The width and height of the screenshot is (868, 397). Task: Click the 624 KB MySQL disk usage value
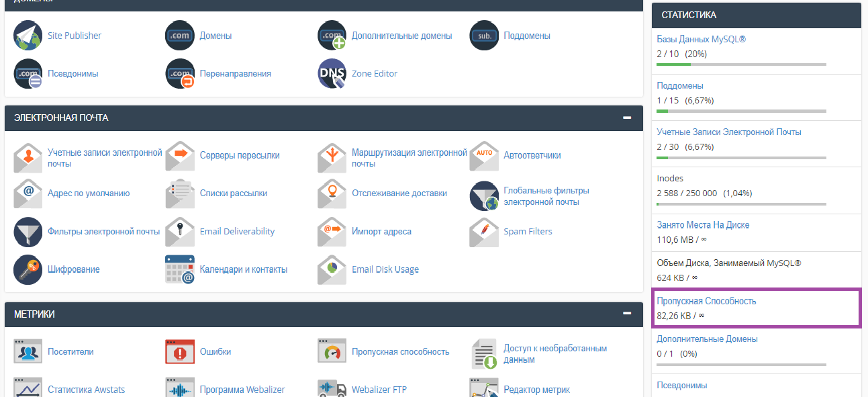tap(677, 277)
